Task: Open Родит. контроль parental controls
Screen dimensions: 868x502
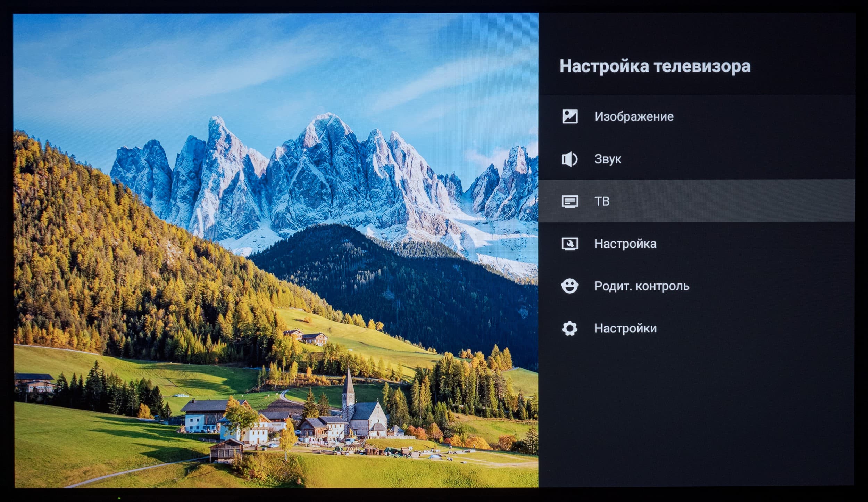Action: tap(642, 286)
